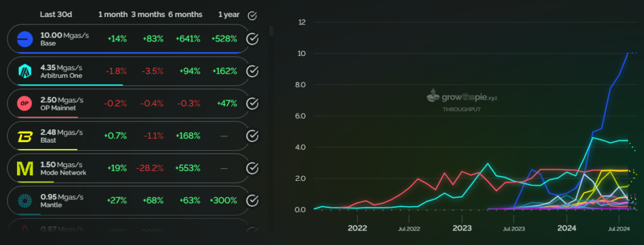This screenshot has width=644, height=245.
Task: Click Mantle +68% value
Action: 153,200
